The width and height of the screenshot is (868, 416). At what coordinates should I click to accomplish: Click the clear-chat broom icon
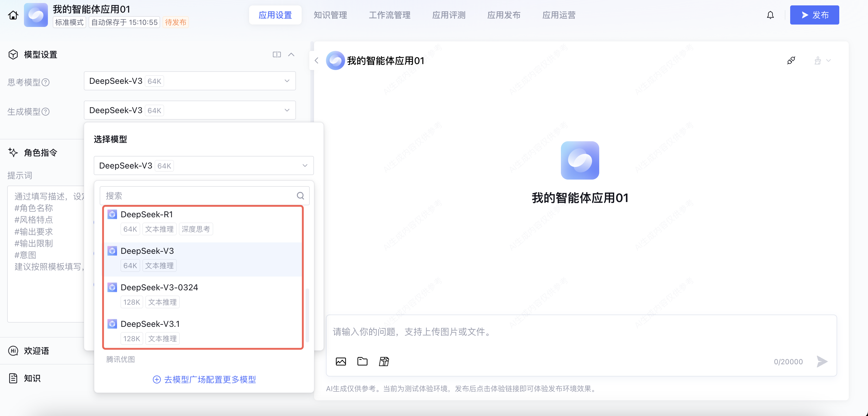(x=818, y=61)
